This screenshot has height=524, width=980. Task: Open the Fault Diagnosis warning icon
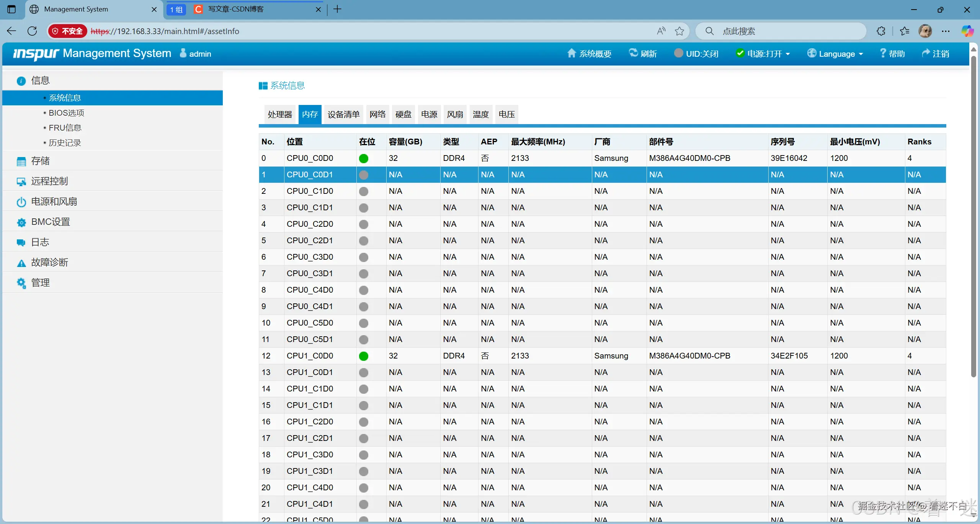[x=21, y=263]
